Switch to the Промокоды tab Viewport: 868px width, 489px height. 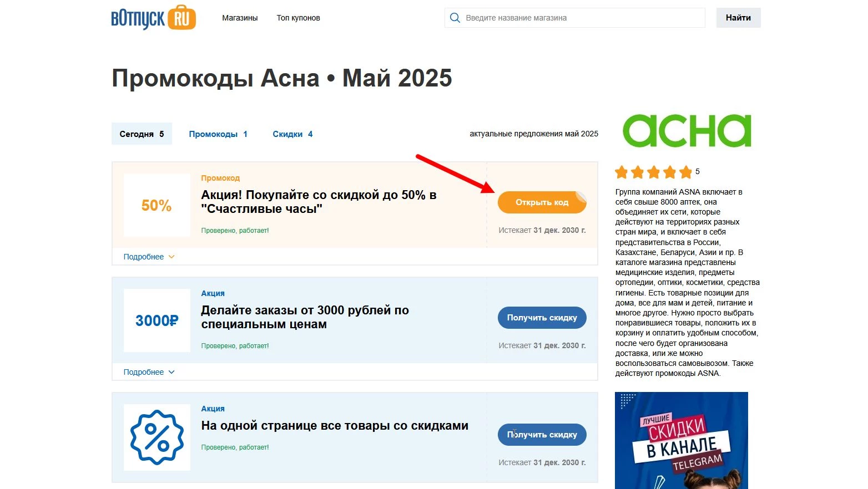coord(218,134)
